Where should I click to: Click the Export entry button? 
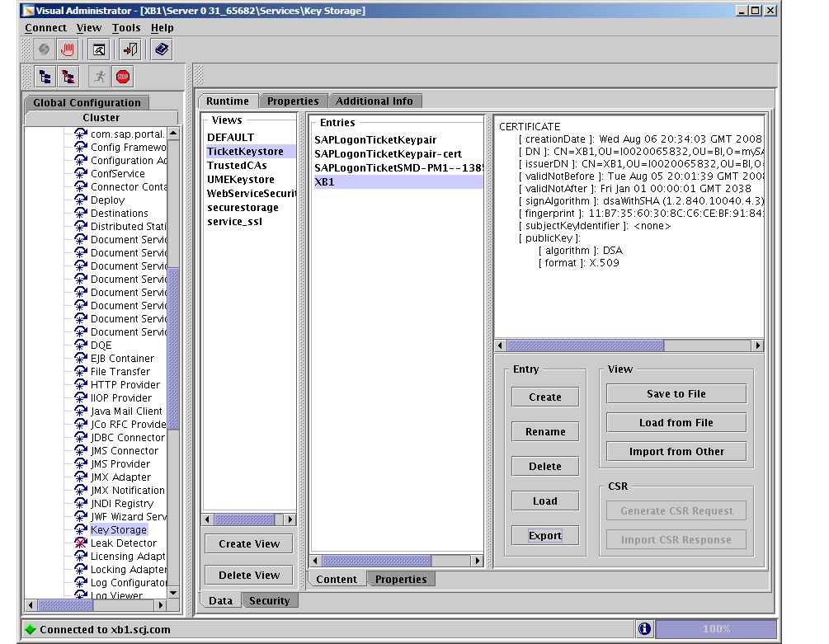[x=545, y=535]
